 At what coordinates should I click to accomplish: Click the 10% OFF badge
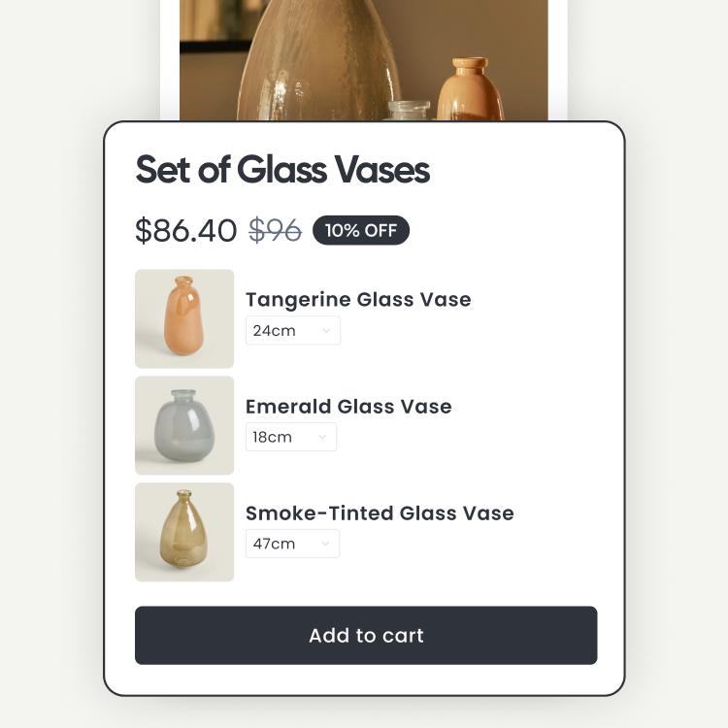pos(361,230)
